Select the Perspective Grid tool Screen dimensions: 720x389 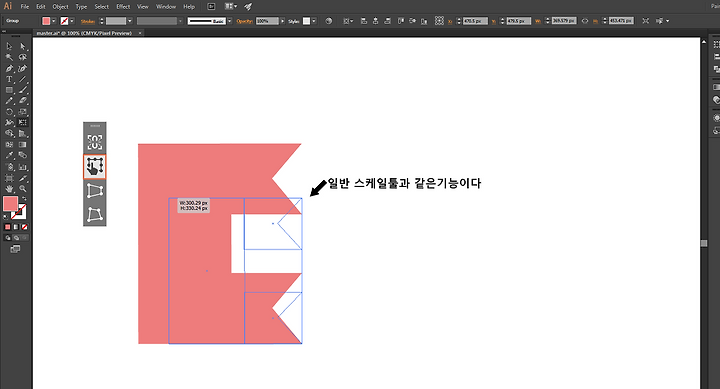coord(22,134)
